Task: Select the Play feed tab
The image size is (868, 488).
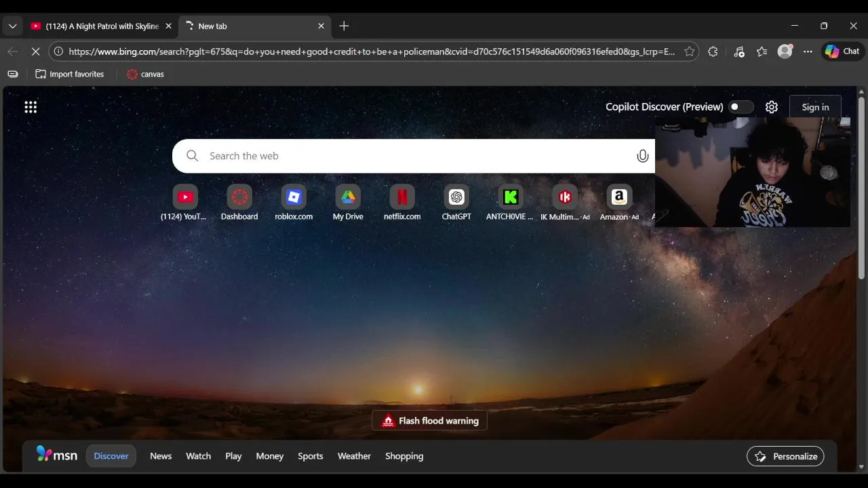Action: pos(233,456)
